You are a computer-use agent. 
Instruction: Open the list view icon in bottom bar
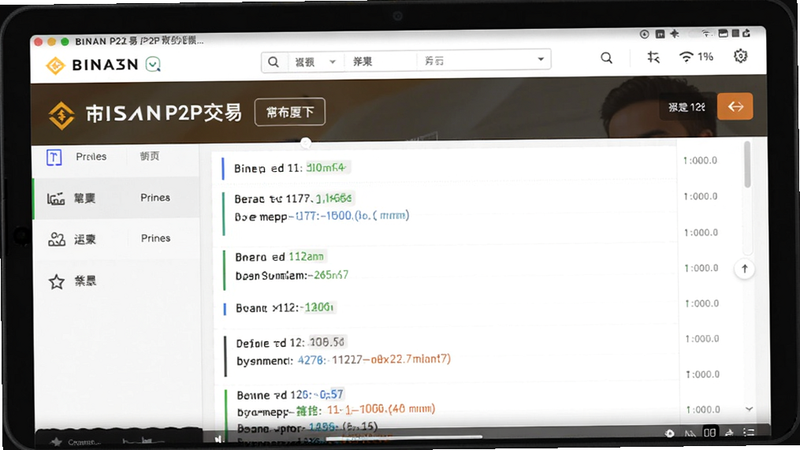[x=748, y=432]
